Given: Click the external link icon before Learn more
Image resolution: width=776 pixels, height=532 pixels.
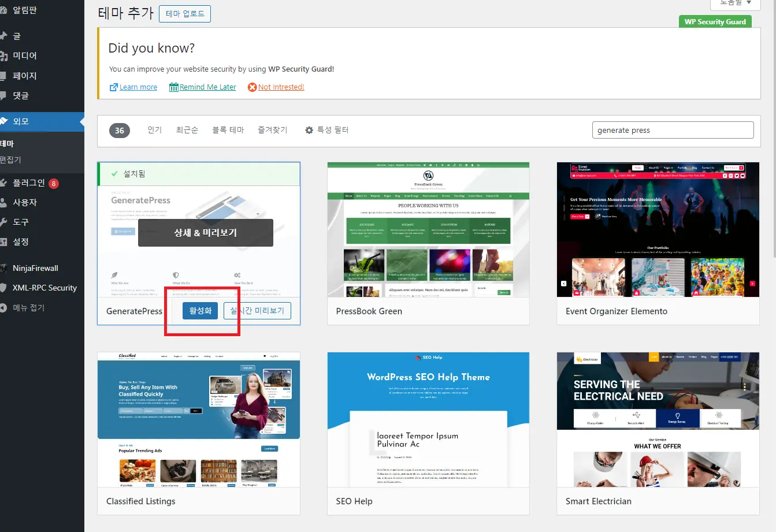Looking at the screenshot, I should (114, 87).
